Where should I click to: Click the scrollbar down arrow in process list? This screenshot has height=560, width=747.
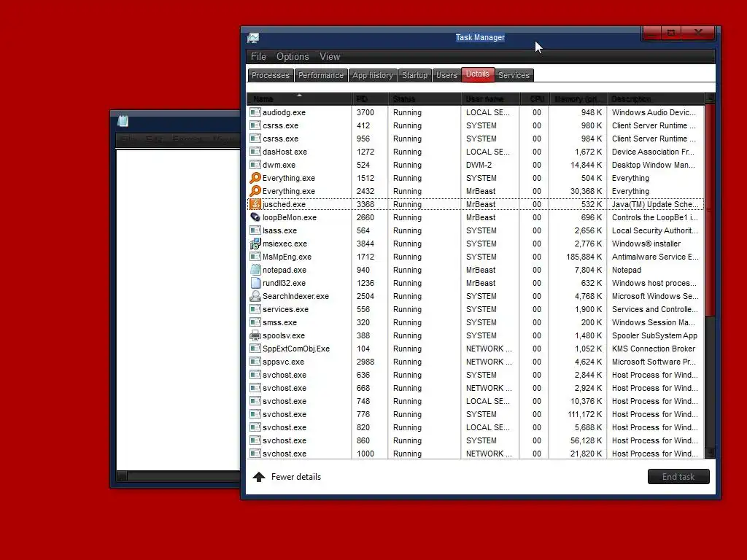pyautogui.click(x=710, y=452)
